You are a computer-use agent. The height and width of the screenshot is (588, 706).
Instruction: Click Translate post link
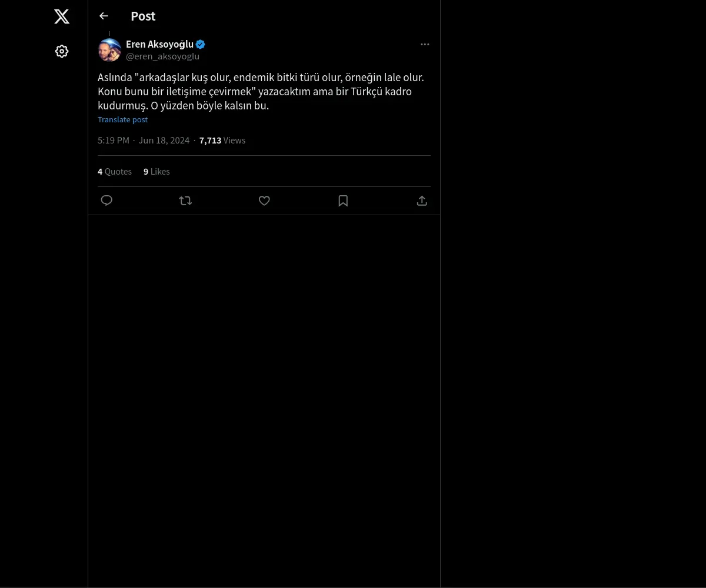pos(122,119)
